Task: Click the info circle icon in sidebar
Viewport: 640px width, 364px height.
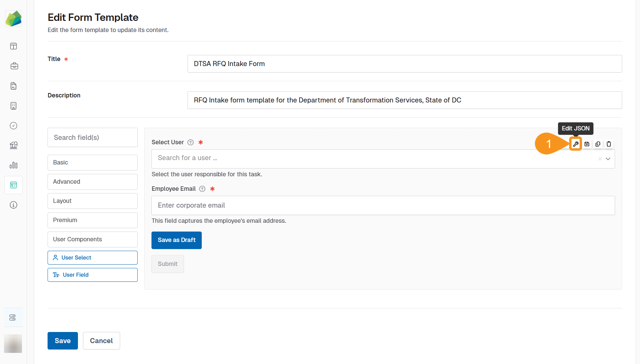Action: click(x=13, y=205)
